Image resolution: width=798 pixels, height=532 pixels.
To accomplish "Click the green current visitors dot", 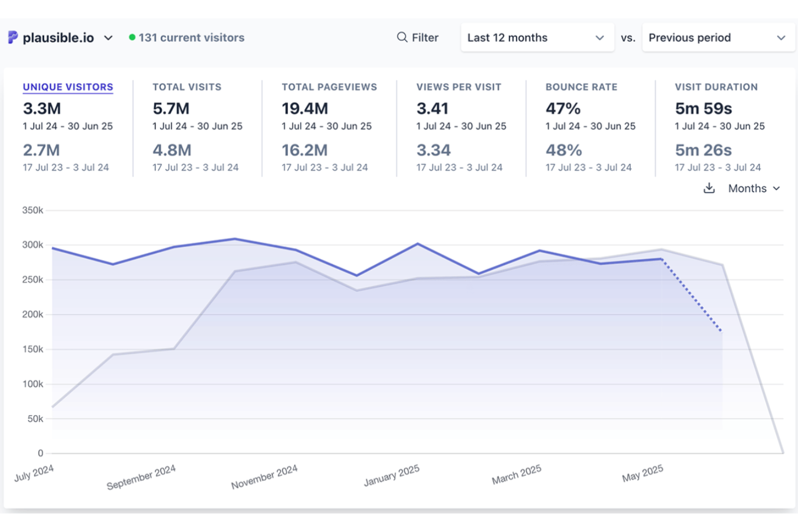I will [132, 37].
